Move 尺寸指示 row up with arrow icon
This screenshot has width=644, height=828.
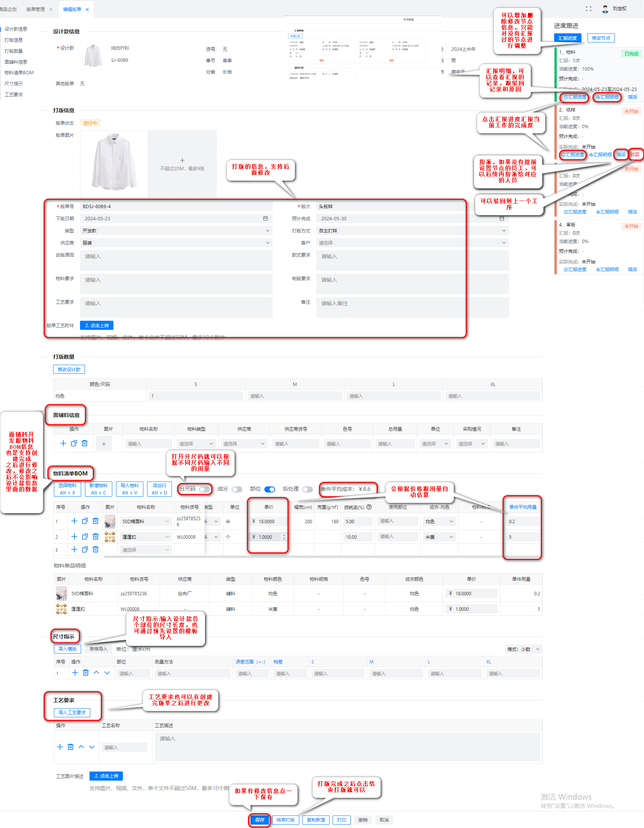click(x=96, y=672)
